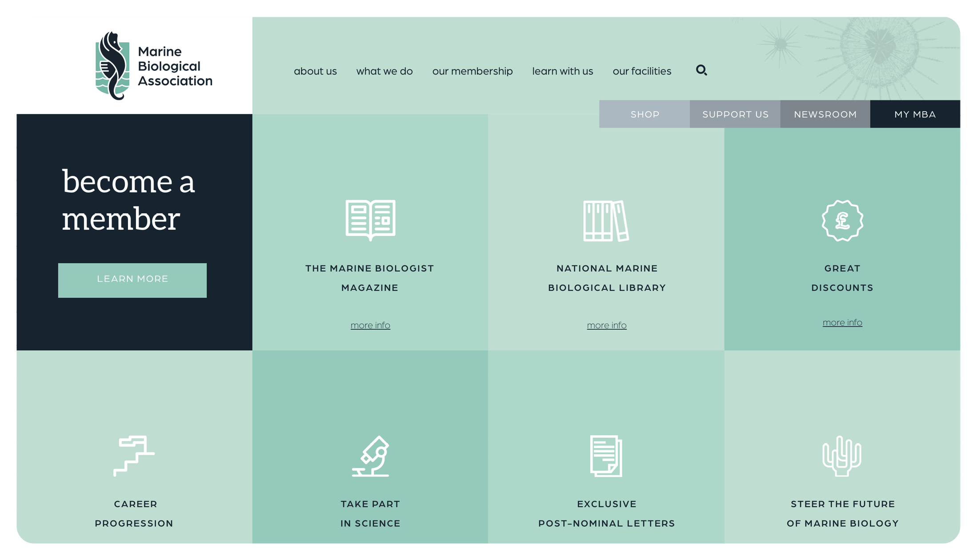Click the microscope icon
The width and height of the screenshot is (977, 560).
pyautogui.click(x=371, y=456)
